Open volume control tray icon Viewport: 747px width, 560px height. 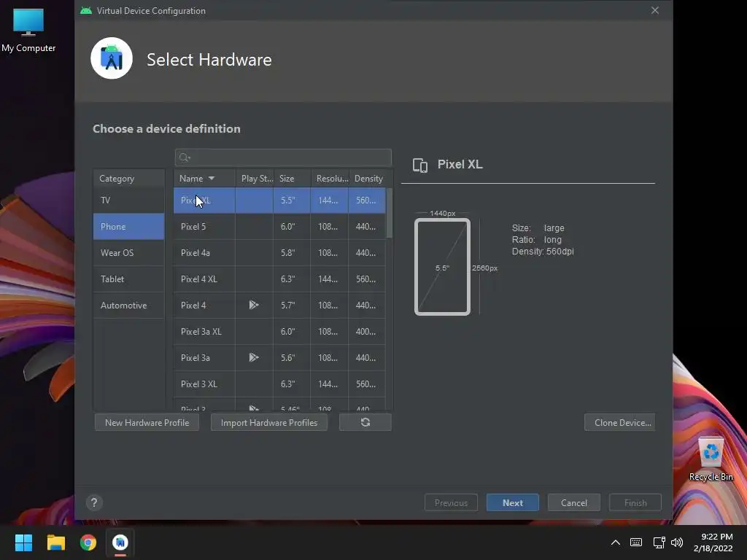(x=676, y=542)
